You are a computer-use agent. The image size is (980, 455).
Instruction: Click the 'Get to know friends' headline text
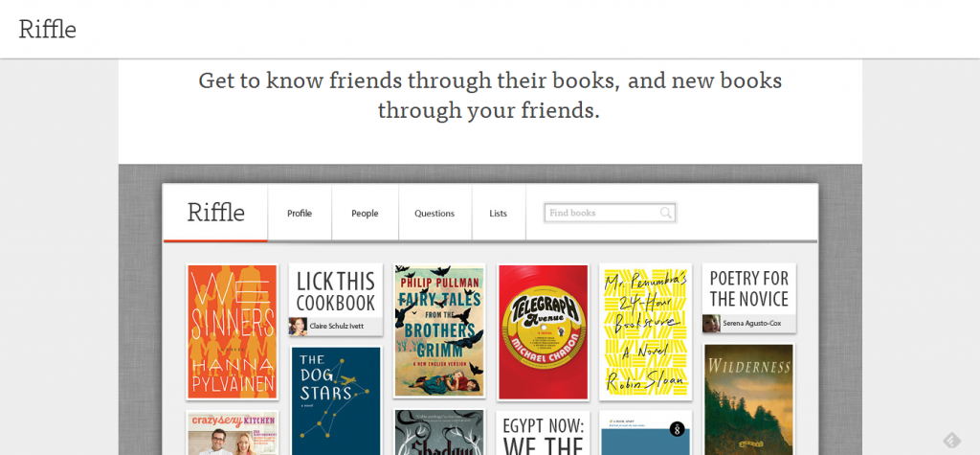tap(490, 96)
